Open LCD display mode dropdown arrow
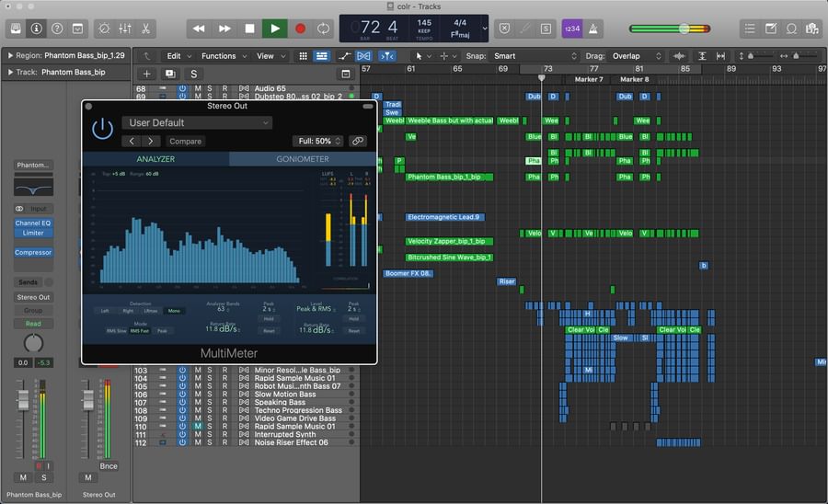Image resolution: width=828 pixels, height=504 pixels. 484,29
